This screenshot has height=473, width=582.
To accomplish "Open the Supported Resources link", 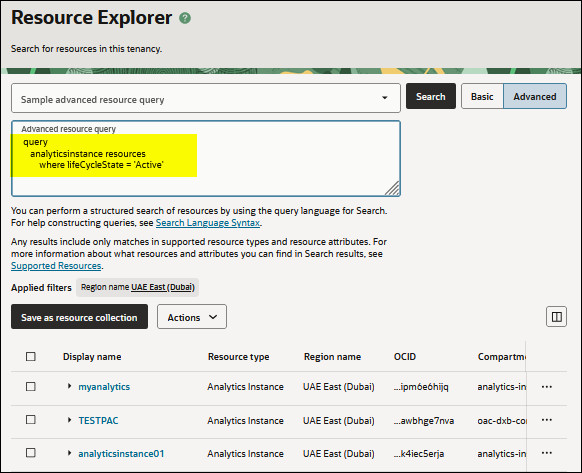I will point(56,266).
